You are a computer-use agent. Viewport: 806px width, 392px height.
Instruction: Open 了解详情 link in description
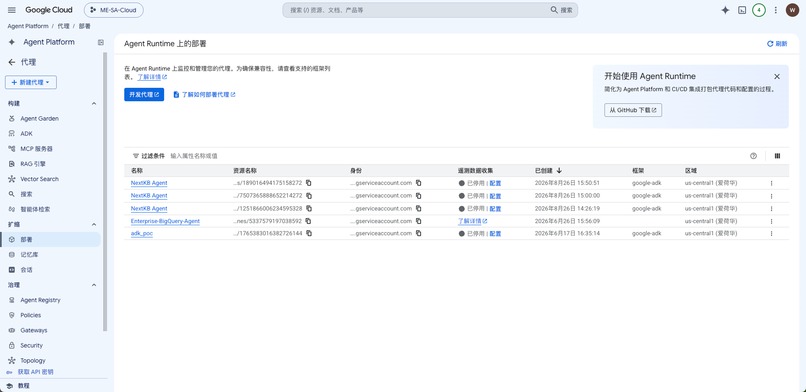pos(152,77)
